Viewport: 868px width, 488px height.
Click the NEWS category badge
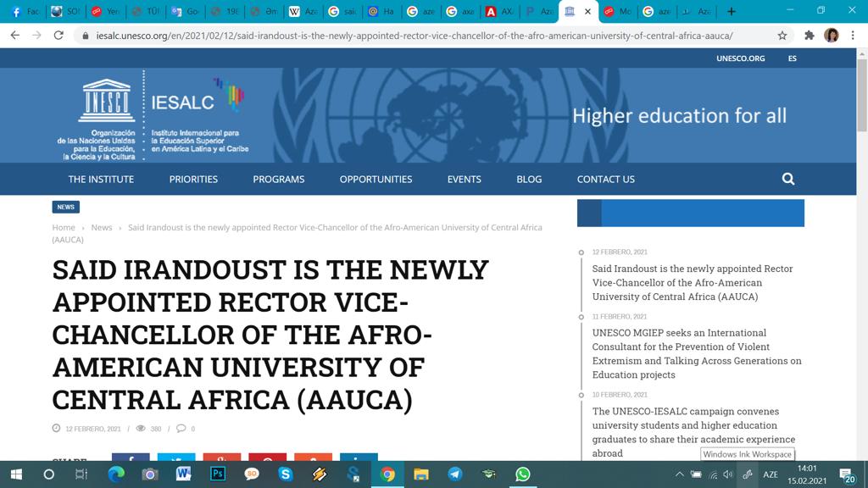tap(66, 207)
